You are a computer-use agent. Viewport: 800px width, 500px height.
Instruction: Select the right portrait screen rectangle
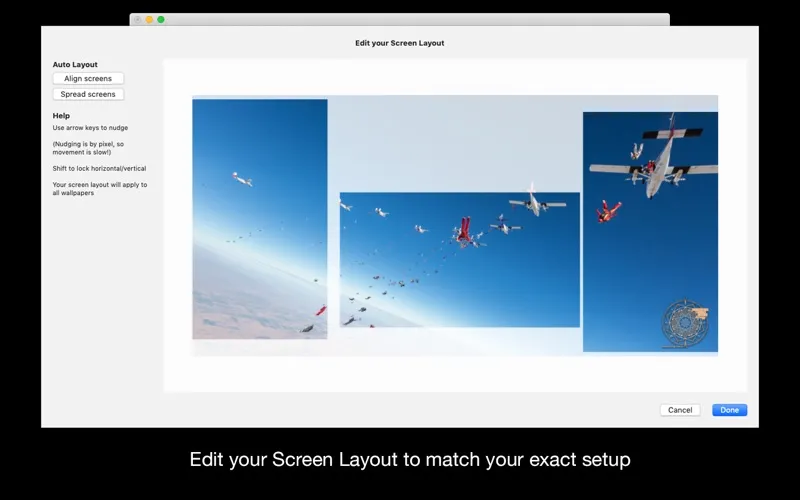pos(650,232)
